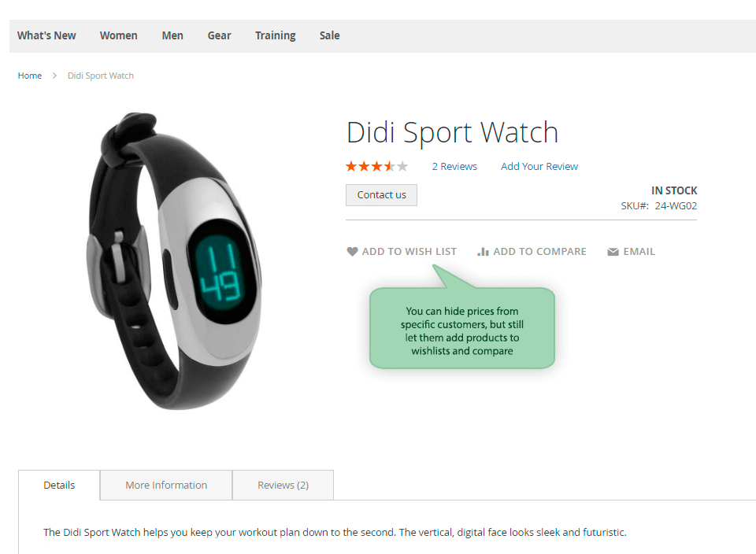Image resolution: width=756 pixels, height=554 pixels.
Task: Open the Reviews (2) tab
Action: tap(283, 485)
